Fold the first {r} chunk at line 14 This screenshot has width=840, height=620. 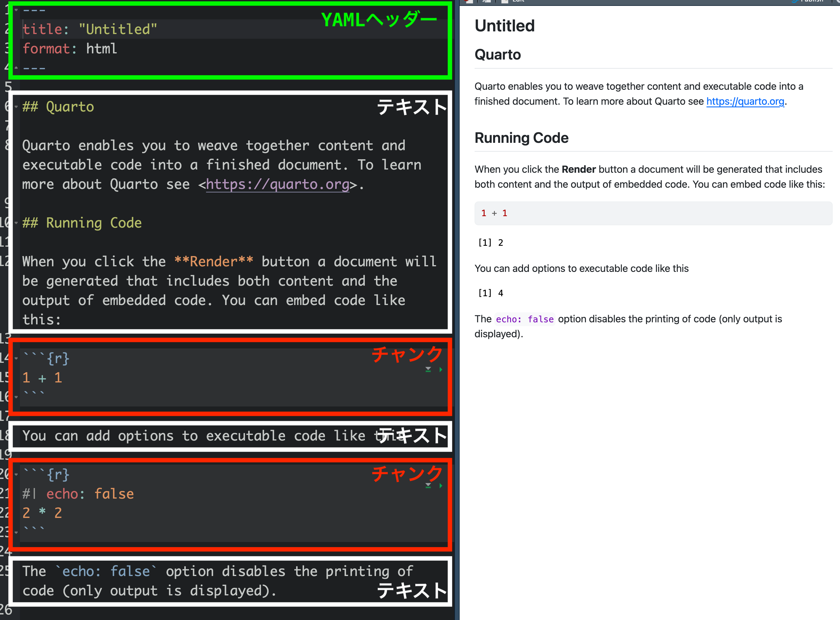point(16,358)
